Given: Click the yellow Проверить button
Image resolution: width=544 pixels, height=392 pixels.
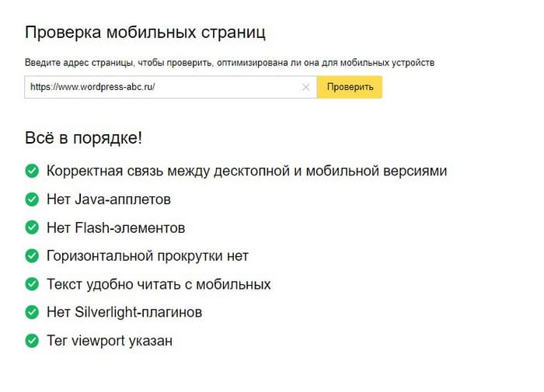Looking at the screenshot, I should [x=350, y=87].
